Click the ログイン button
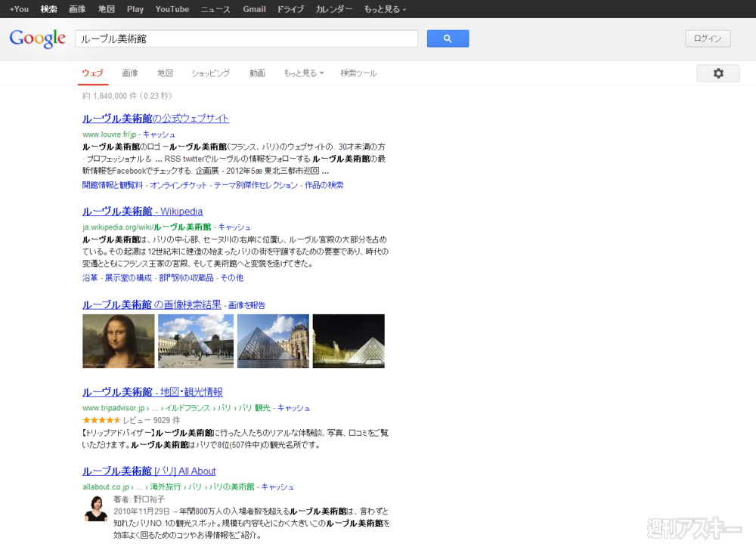This screenshot has height=553, width=756. 708,39
